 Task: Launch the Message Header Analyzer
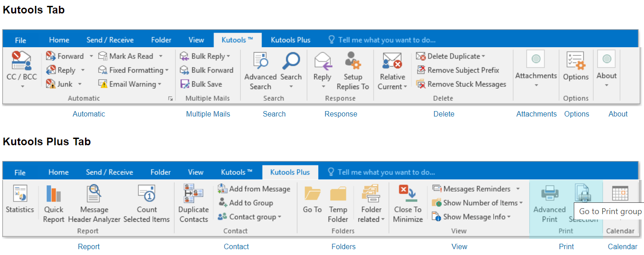point(94,194)
